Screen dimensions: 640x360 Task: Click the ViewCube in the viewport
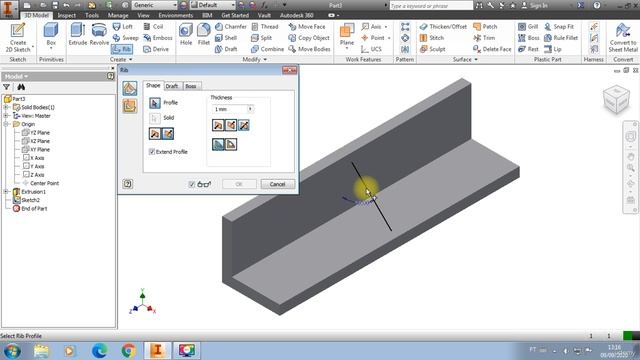pos(616,99)
